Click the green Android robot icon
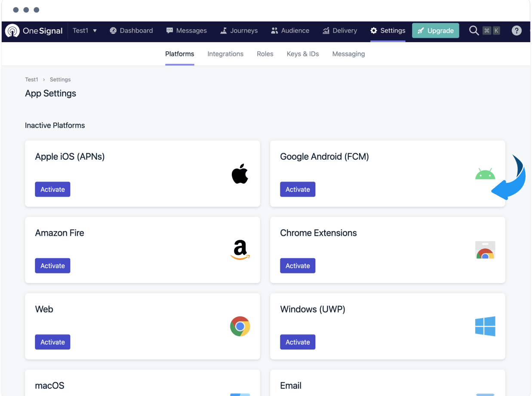The image size is (532, 396). click(485, 174)
